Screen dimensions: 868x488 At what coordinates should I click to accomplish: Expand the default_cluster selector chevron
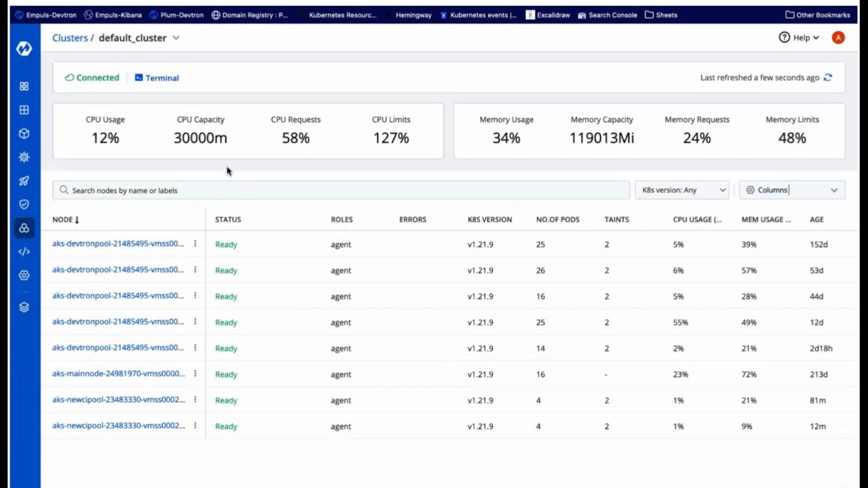click(x=176, y=38)
